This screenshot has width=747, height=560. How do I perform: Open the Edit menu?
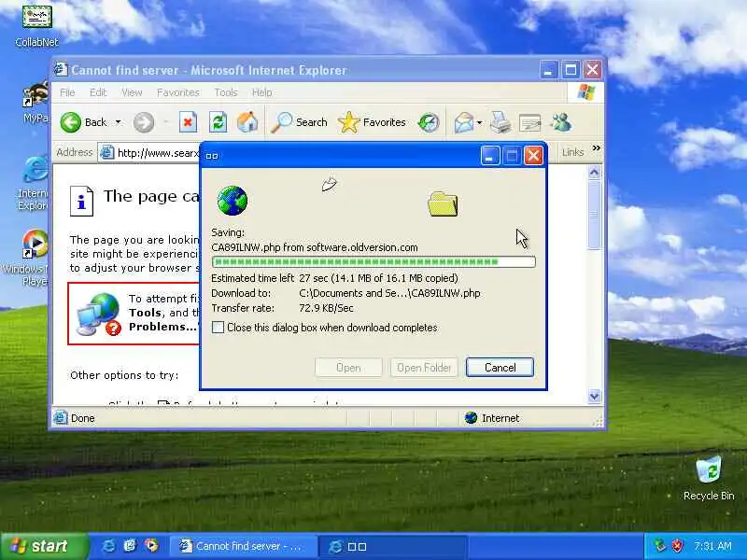tap(98, 92)
